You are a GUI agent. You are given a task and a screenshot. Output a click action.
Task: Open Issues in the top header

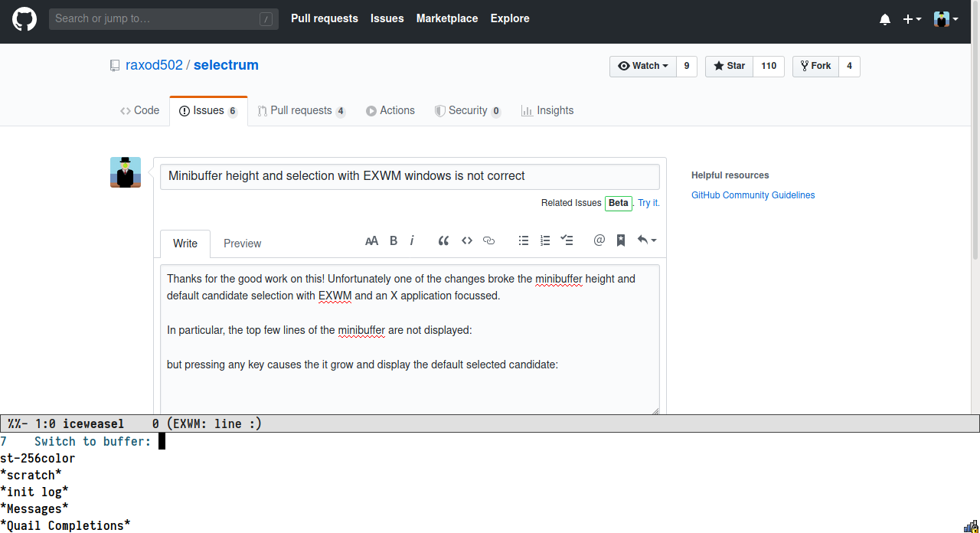(x=387, y=18)
